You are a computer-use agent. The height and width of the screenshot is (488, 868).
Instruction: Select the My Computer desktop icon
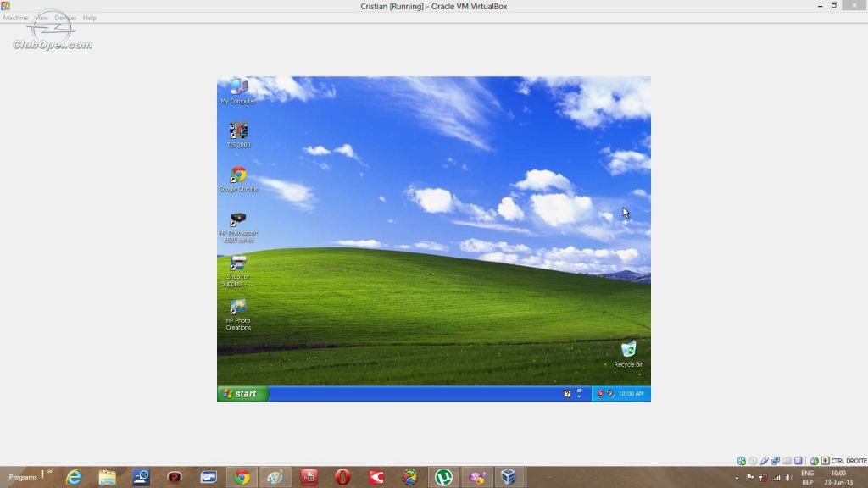(x=238, y=91)
